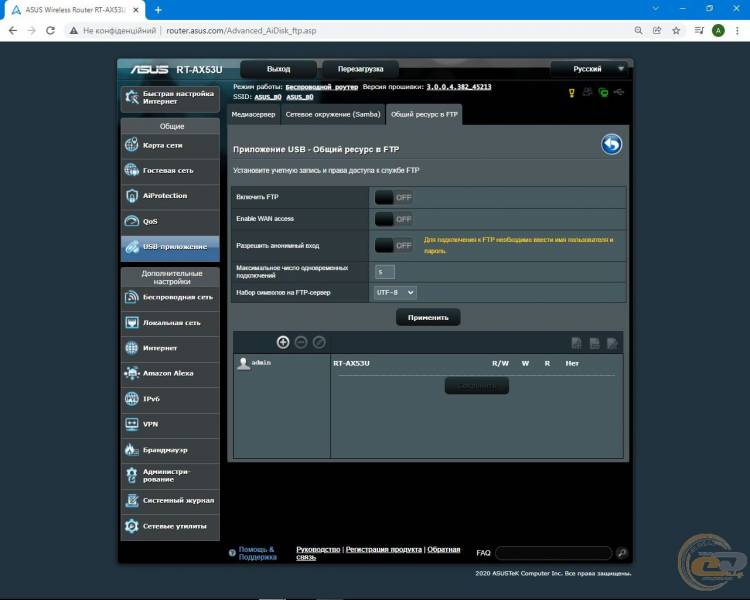Click the maximum simultaneous connections field

coord(385,272)
